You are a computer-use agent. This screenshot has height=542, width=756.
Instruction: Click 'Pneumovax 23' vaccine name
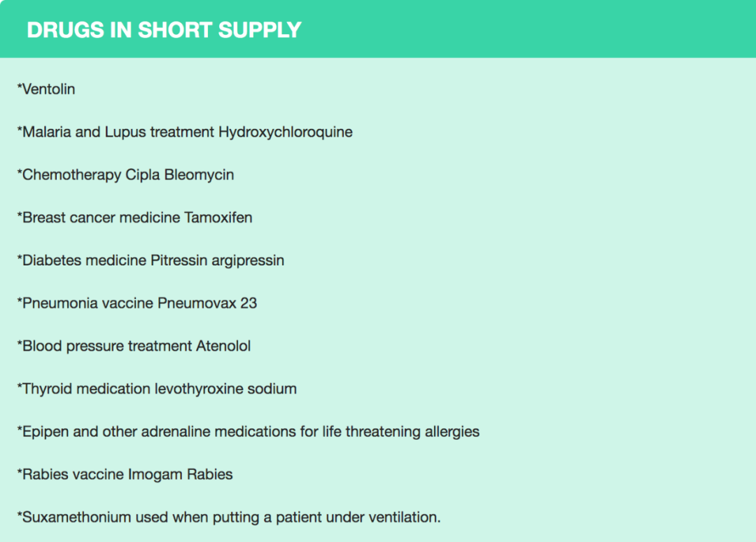point(206,303)
